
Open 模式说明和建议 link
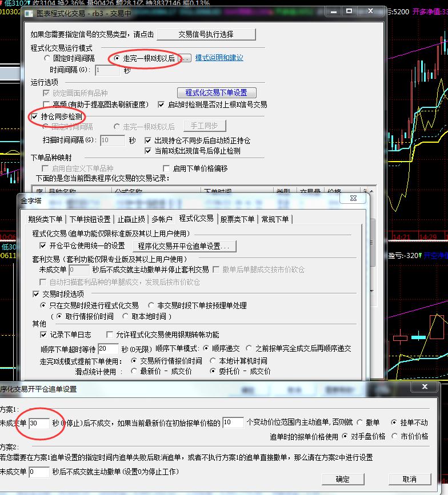pyautogui.click(x=219, y=58)
